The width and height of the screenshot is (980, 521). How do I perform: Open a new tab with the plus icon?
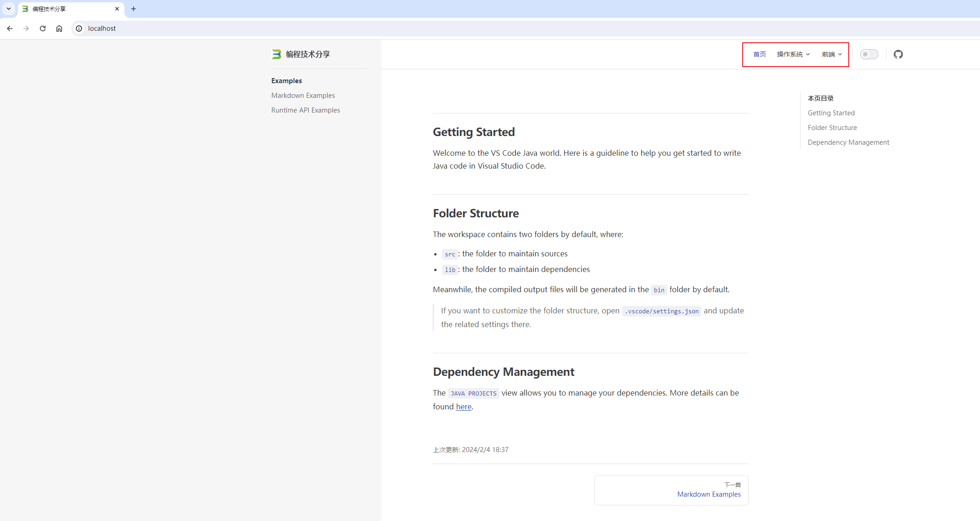134,9
